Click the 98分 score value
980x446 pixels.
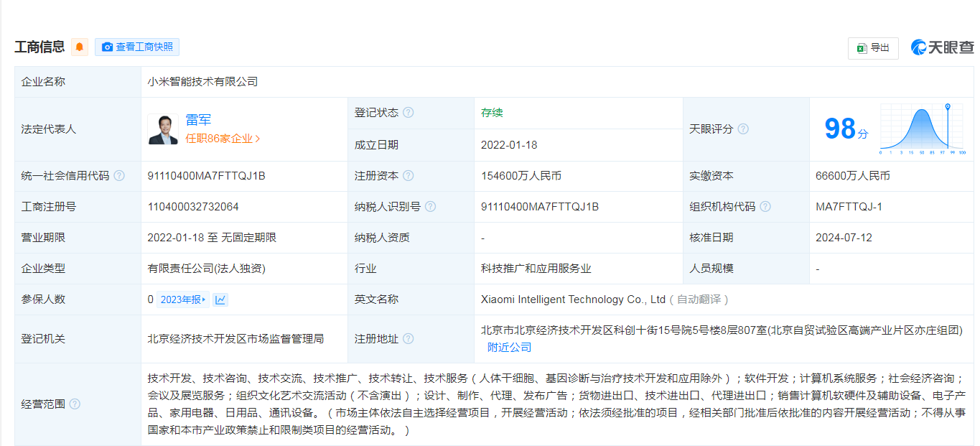(846, 129)
